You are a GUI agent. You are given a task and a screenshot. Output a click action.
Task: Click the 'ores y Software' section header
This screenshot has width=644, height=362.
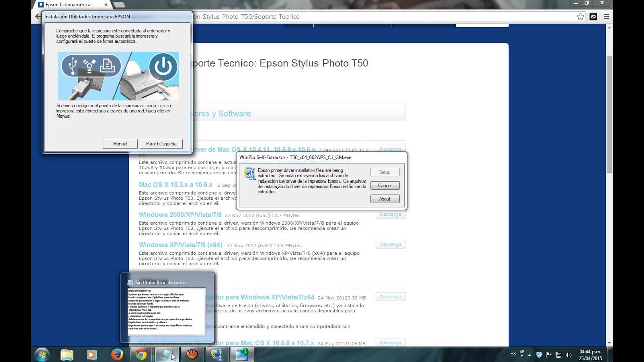pyautogui.click(x=221, y=114)
